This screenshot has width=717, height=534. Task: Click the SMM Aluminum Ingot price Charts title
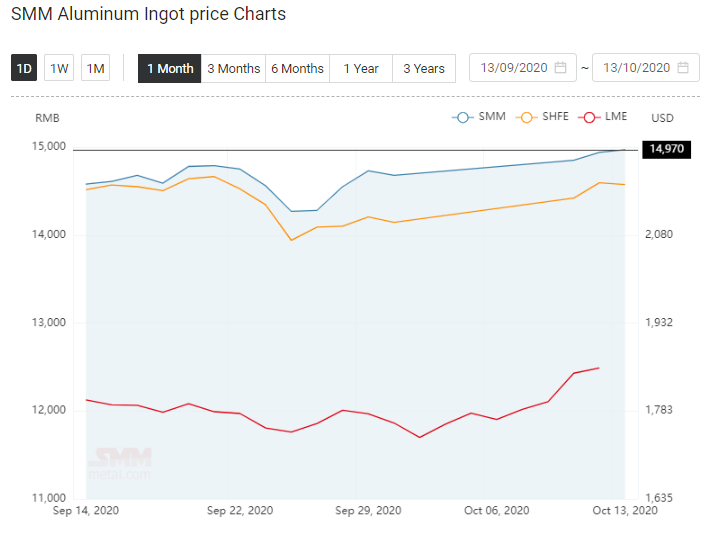pos(148,14)
